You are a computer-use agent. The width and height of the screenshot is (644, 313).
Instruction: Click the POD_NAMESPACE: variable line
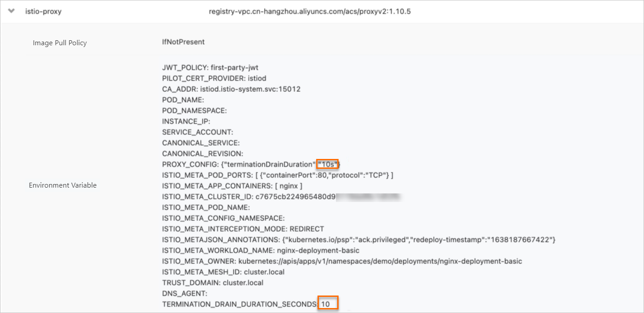[x=194, y=111]
